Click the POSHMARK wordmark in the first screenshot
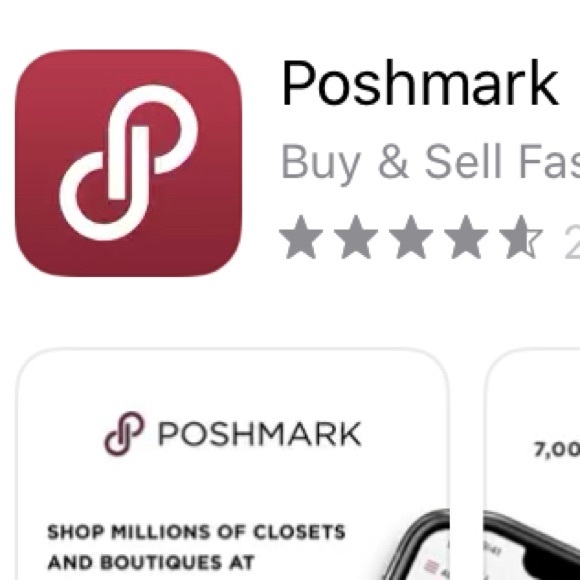The height and width of the screenshot is (580, 580). (260, 434)
